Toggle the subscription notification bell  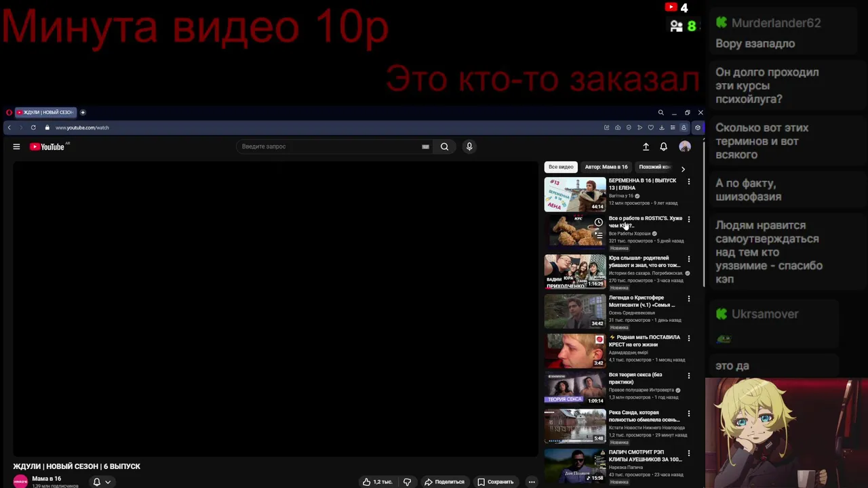[x=97, y=482]
